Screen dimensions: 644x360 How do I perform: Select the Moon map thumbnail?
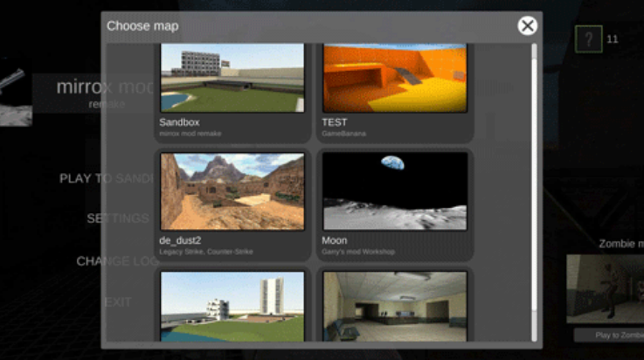(x=395, y=191)
